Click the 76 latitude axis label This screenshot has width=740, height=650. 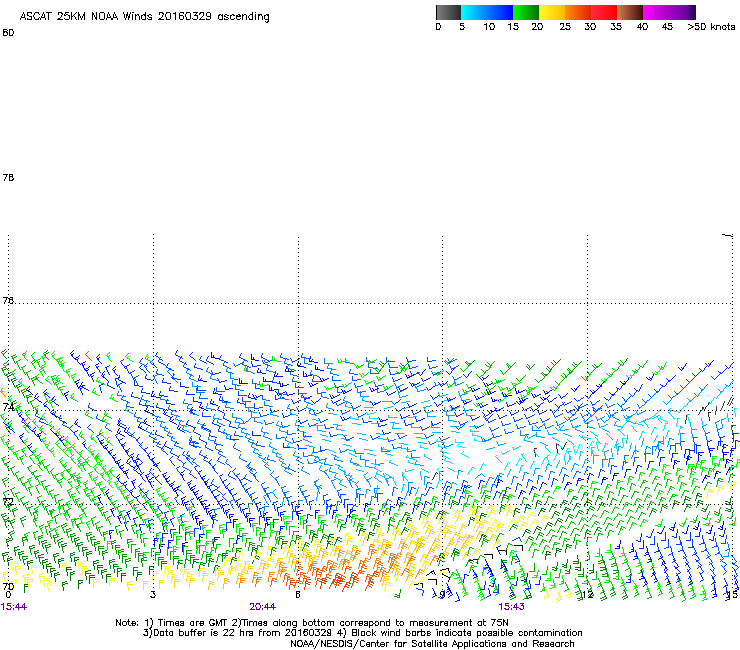tap(8, 300)
